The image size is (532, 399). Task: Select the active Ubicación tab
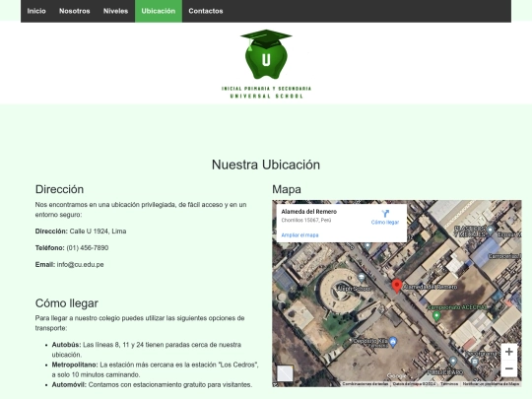[x=159, y=11]
